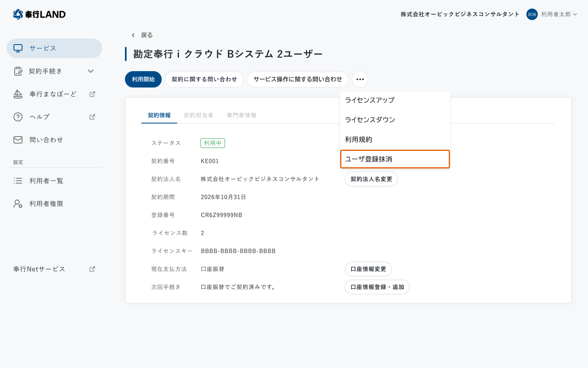Expand the 契約手続き chevron

(x=91, y=71)
